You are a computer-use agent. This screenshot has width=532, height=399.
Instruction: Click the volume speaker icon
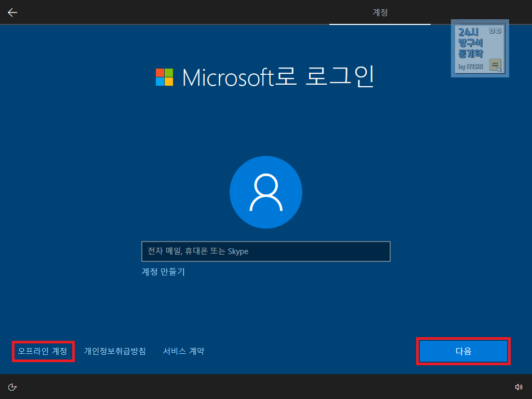click(518, 387)
